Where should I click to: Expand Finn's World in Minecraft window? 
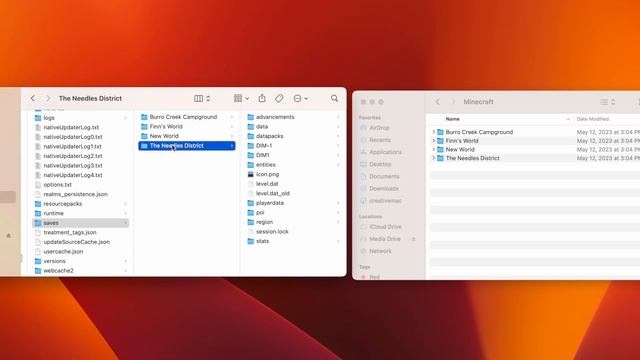(433, 141)
